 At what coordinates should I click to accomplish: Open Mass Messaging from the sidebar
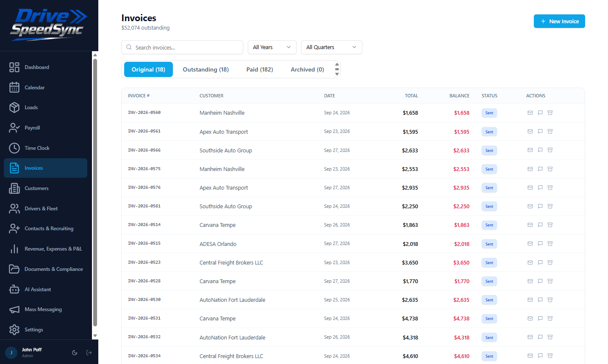45,309
